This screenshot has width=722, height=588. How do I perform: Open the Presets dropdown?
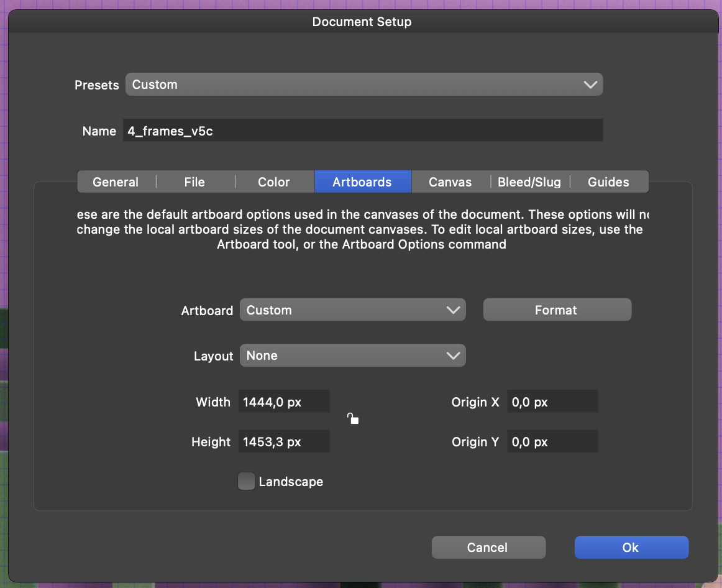click(x=363, y=85)
